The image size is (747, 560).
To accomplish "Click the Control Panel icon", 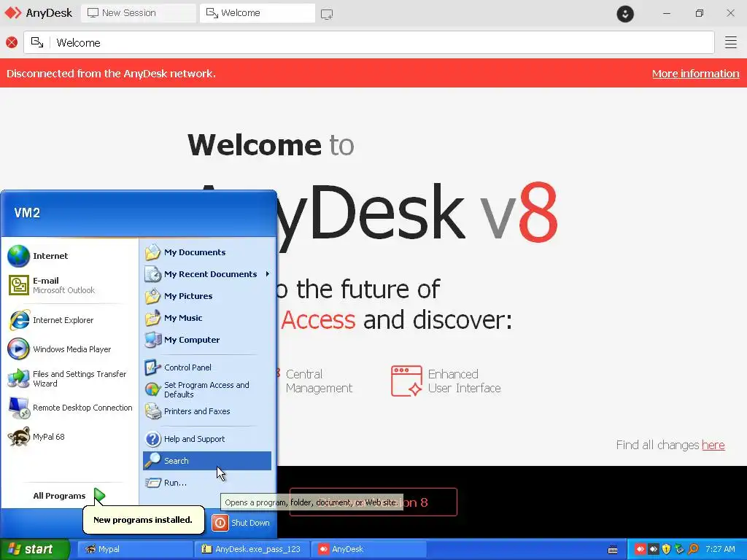I will click(153, 367).
